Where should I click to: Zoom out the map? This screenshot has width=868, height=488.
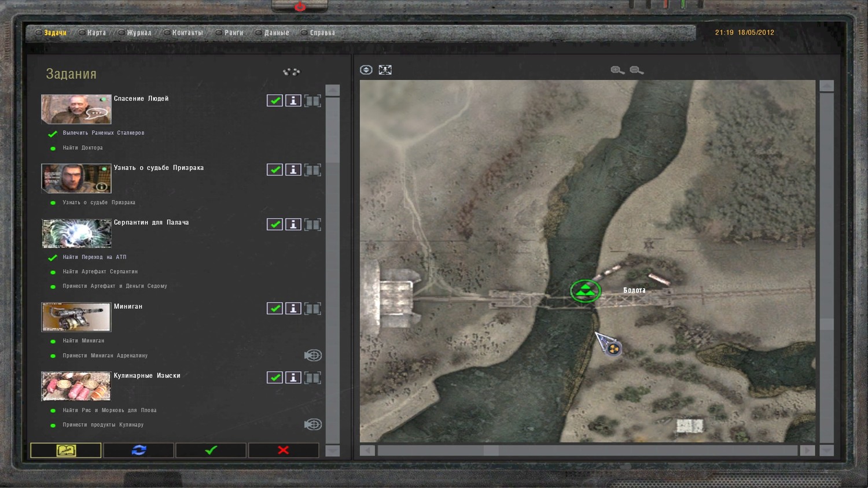pos(637,71)
